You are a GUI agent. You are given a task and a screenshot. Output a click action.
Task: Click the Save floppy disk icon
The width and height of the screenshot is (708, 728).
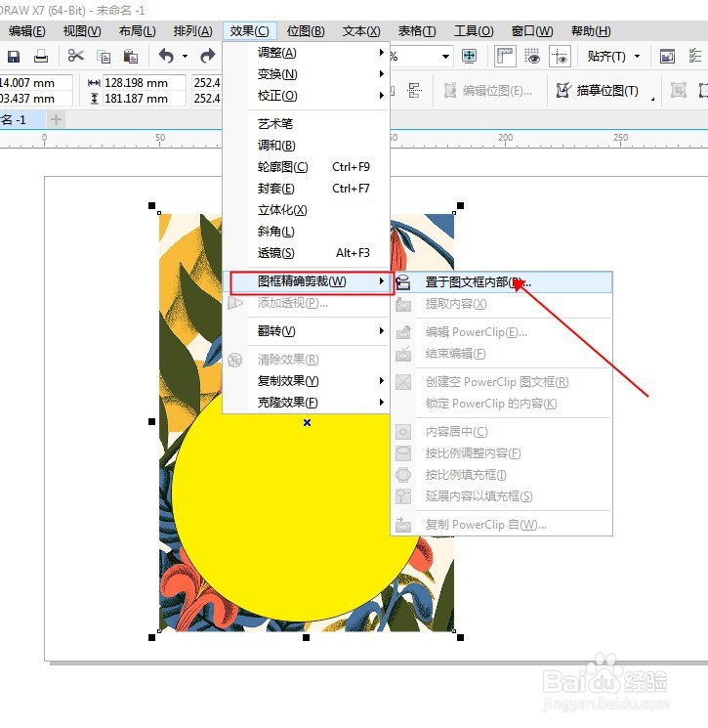[14, 57]
